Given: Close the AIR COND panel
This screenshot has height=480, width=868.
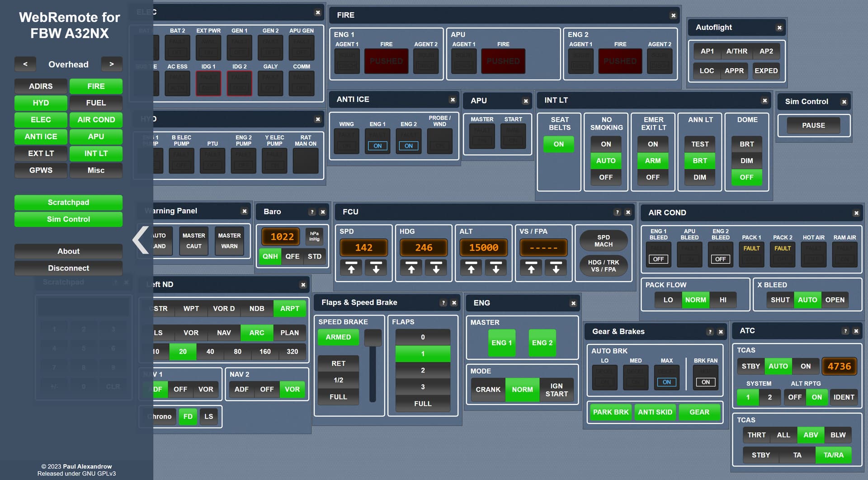Looking at the screenshot, I should pyautogui.click(x=856, y=213).
